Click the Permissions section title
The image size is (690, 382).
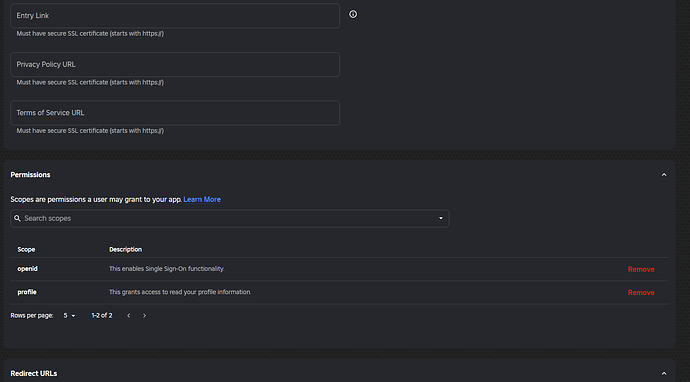tap(30, 175)
